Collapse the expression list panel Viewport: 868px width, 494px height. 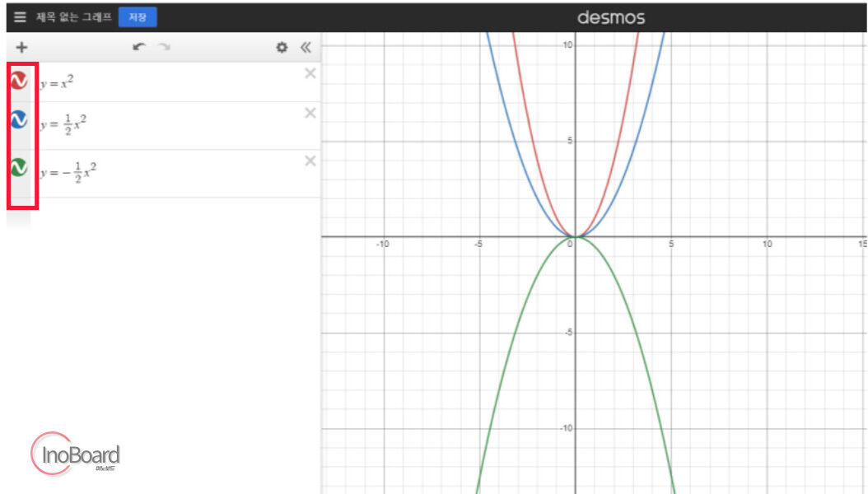306,48
